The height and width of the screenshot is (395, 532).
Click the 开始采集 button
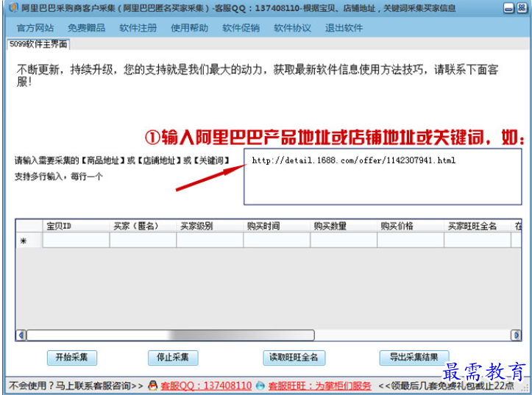(72, 357)
